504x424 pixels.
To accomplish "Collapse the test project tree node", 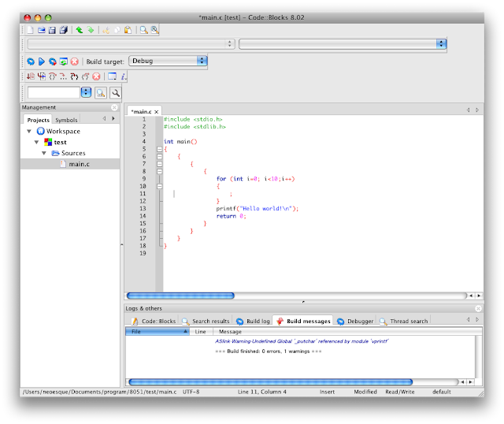I will click(37, 142).
